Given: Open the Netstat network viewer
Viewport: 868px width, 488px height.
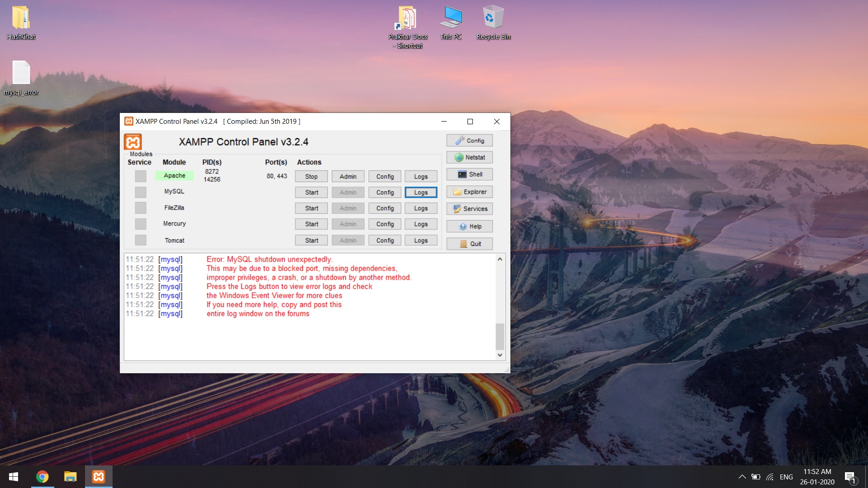Looking at the screenshot, I should point(471,157).
